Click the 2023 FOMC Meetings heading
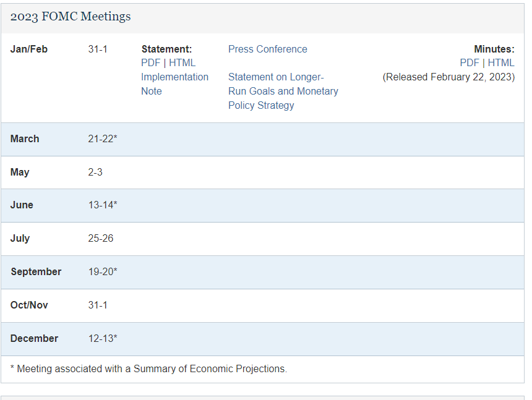This screenshot has height=400, width=532. (x=71, y=17)
